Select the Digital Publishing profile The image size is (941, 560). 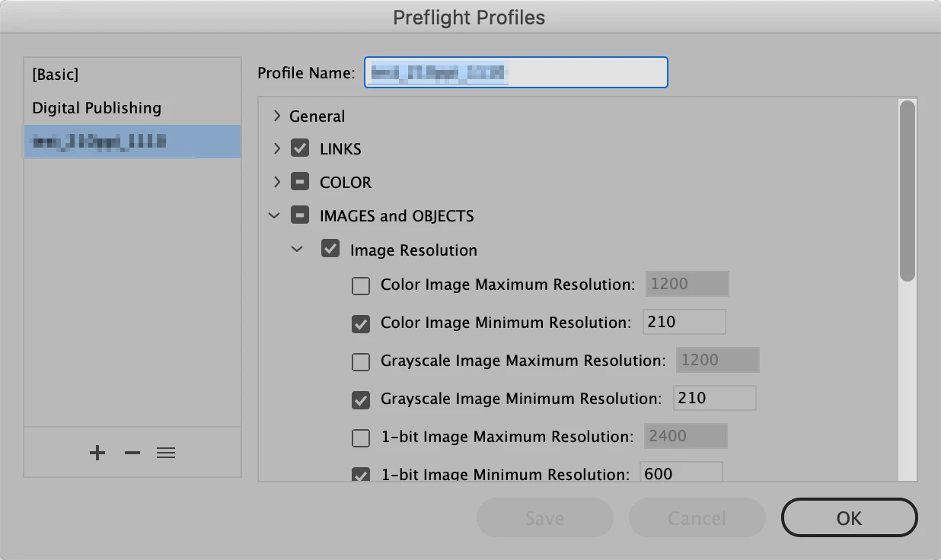[97, 108]
